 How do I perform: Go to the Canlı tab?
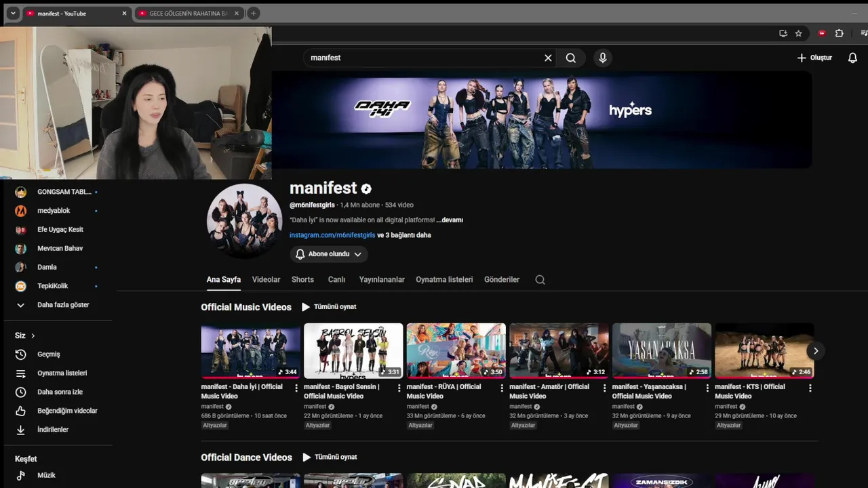[x=337, y=279]
